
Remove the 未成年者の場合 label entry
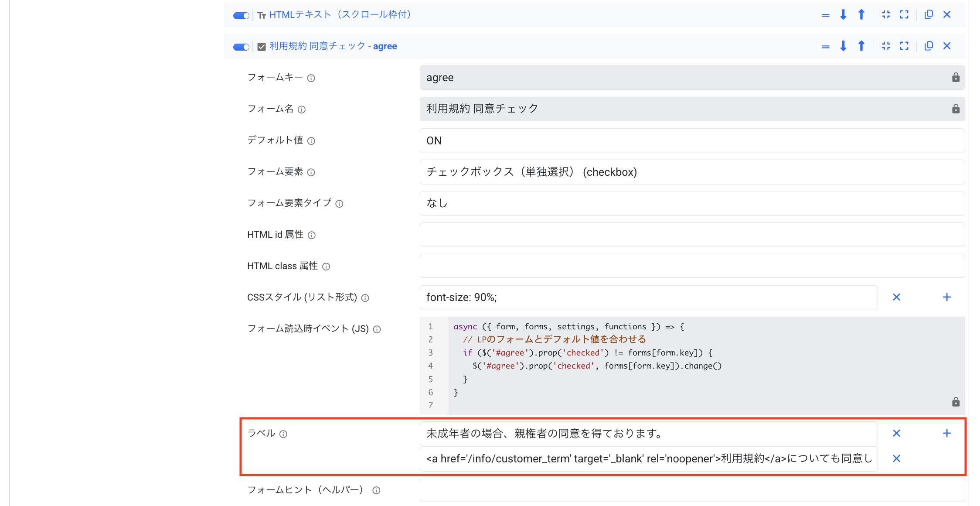(x=896, y=433)
